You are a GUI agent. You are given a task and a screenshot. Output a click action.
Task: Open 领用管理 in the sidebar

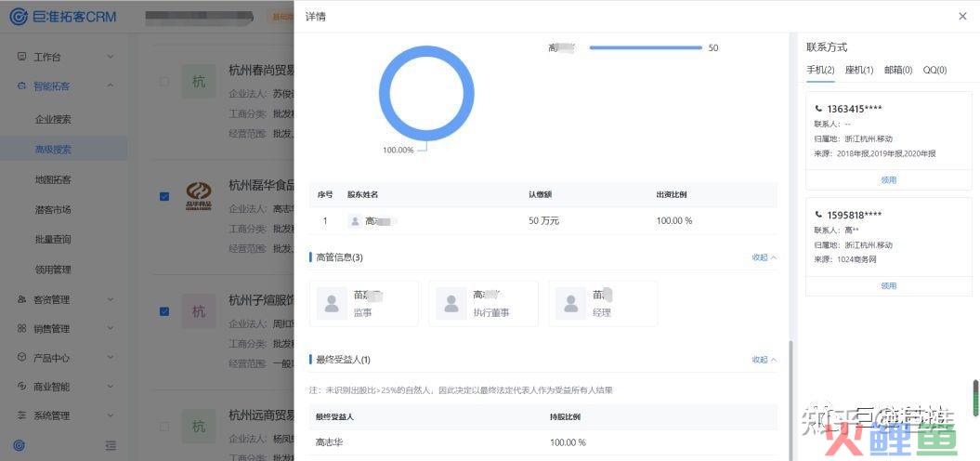pyautogui.click(x=53, y=270)
